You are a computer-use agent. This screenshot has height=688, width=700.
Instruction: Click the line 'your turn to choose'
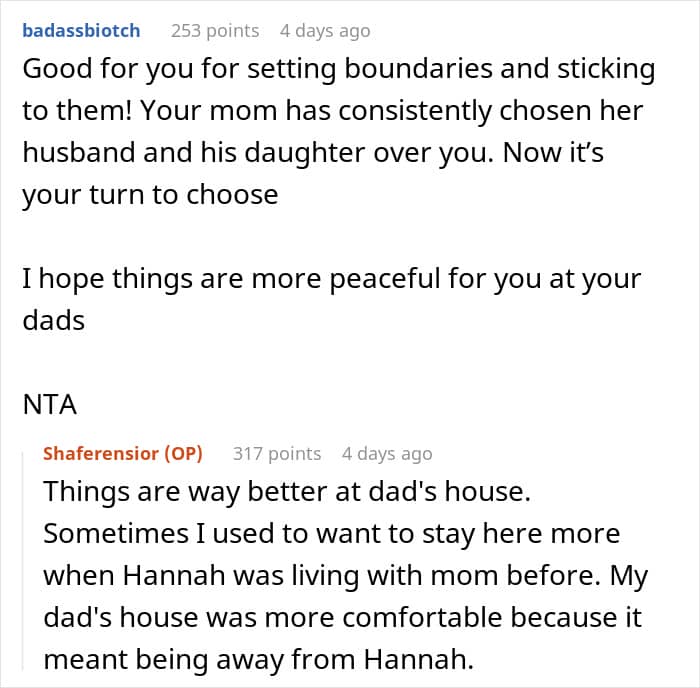click(150, 196)
